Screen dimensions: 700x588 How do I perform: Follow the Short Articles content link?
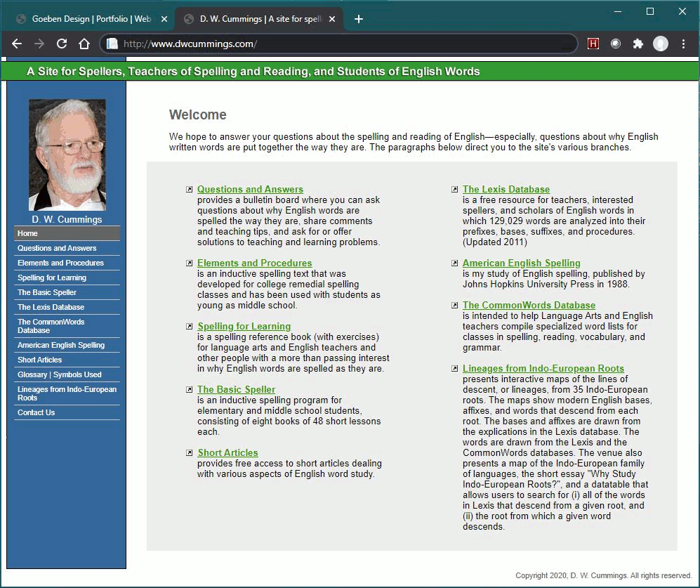point(227,453)
